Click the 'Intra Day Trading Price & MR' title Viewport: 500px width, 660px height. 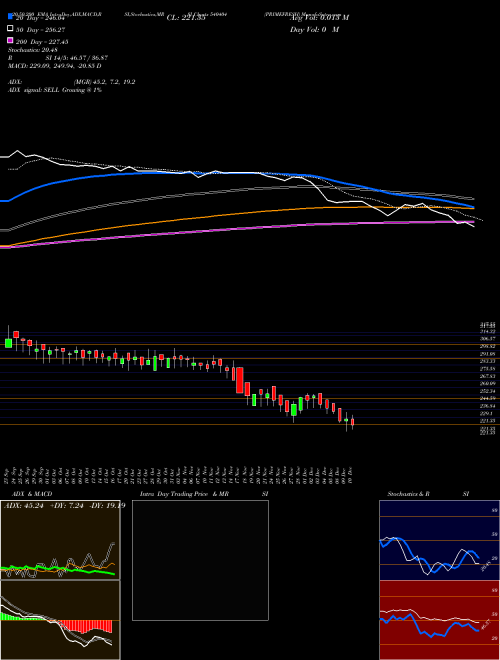[184, 494]
